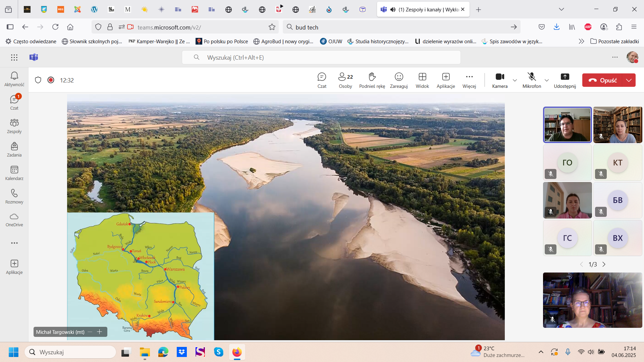Open the Firefox extensions puzzle icon

tap(619, 27)
